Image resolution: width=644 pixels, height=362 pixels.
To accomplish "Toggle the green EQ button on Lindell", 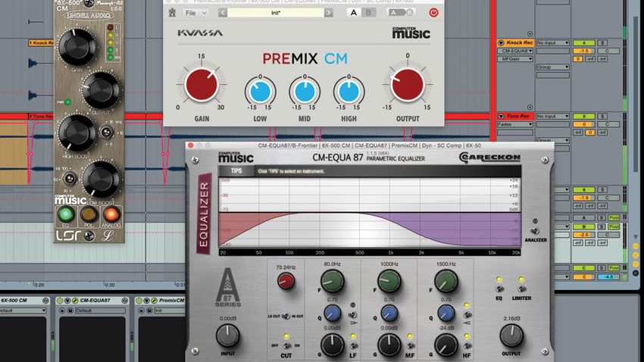I will click(x=66, y=214).
